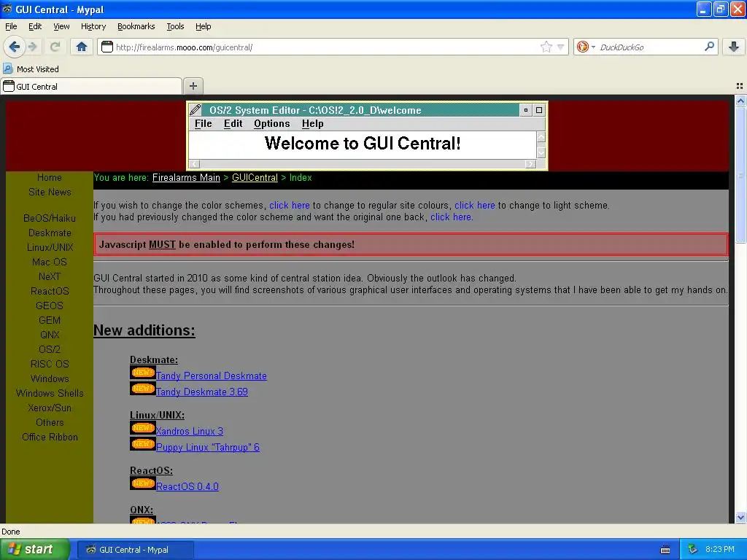
Task: Click the search magnifier icon
Action: click(x=709, y=47)
